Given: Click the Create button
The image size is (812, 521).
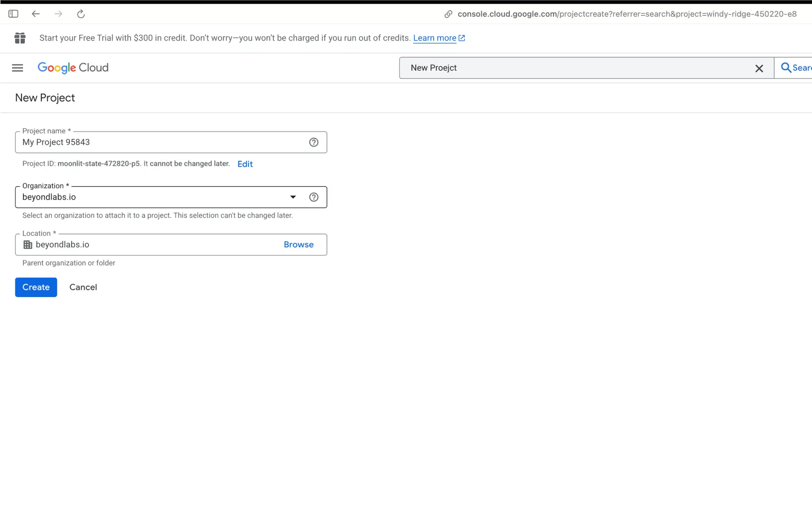Looking at the screenshot, I should (36, 287).
